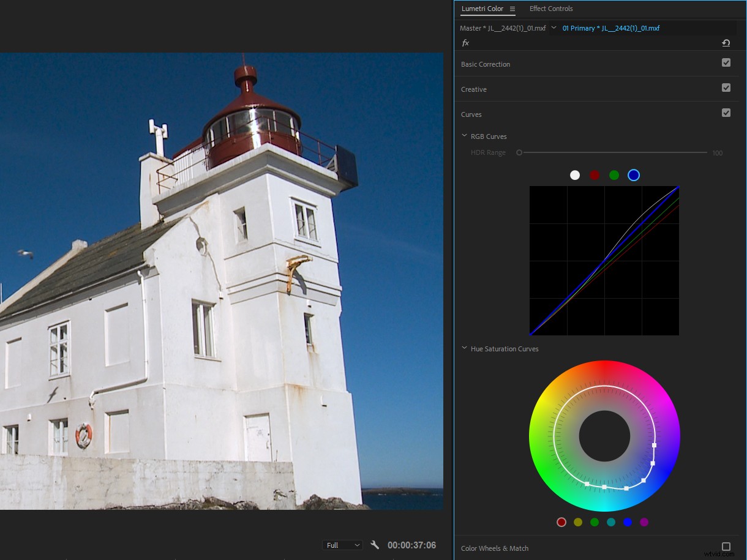Switch to the Effect Controls tab
The image size is (747, 560).
point(550,9)
